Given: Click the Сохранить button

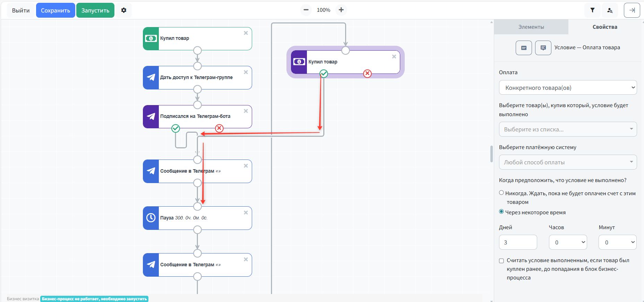Looking at the screenshot, I should tap(55, 10).
